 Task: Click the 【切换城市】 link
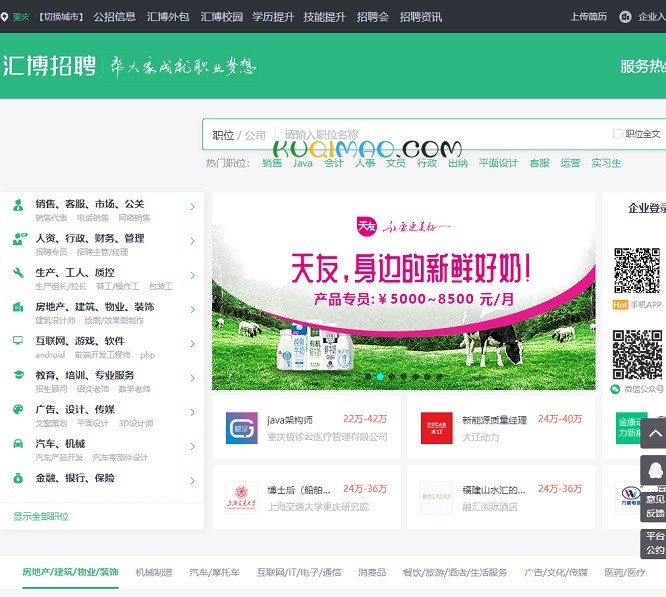coord(61,17)
